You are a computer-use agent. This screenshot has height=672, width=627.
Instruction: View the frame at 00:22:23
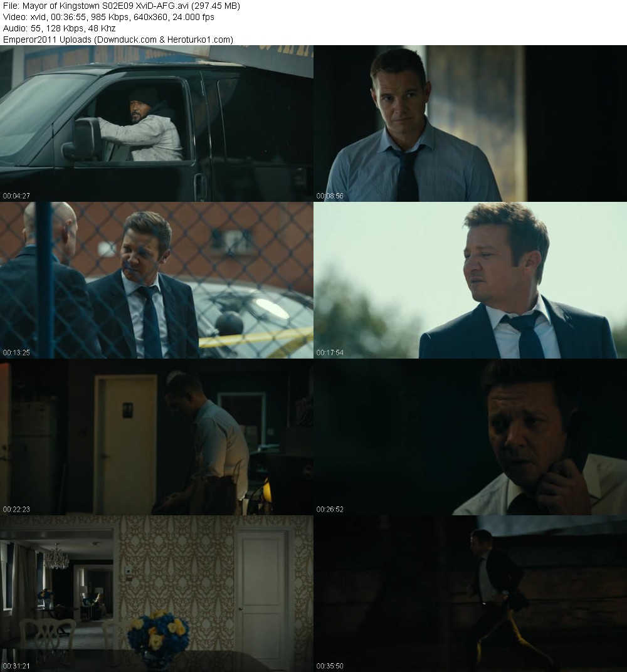coord(156,437)
